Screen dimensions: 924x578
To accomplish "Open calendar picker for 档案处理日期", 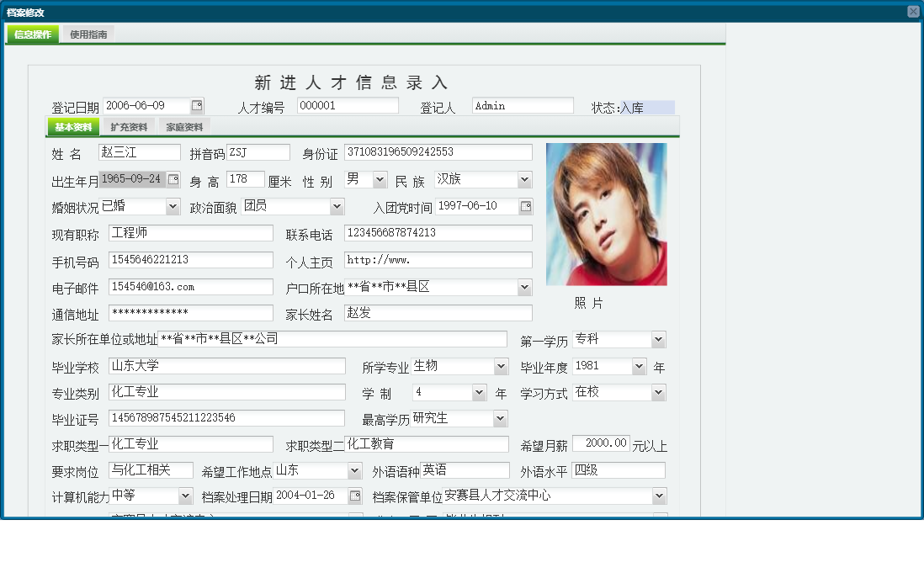I will click(355, 496).
